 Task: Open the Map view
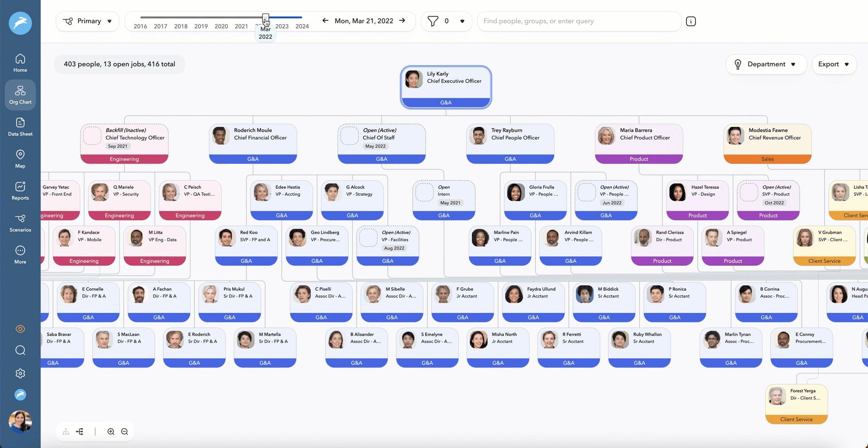coord(20,159)
